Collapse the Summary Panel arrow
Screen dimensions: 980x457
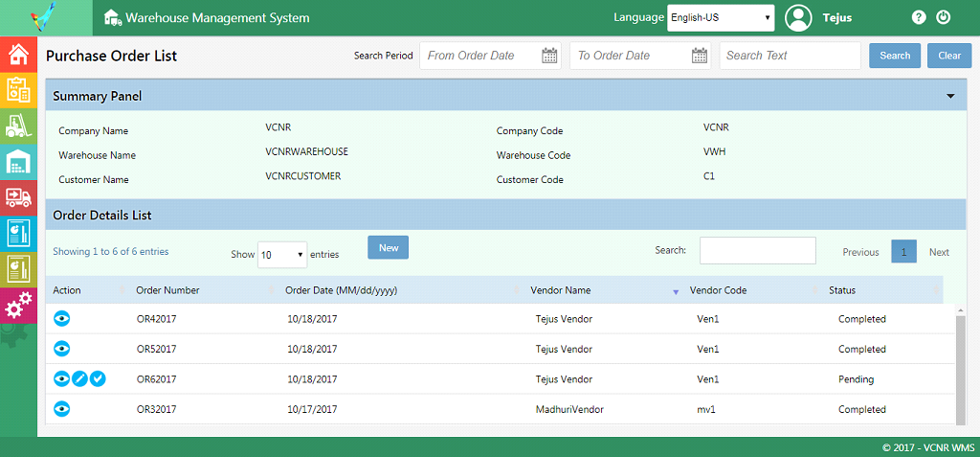(x=950, y=97)
